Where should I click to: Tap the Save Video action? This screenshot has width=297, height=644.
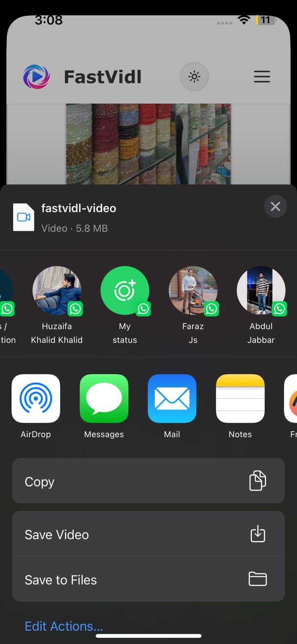coord(148,534)
